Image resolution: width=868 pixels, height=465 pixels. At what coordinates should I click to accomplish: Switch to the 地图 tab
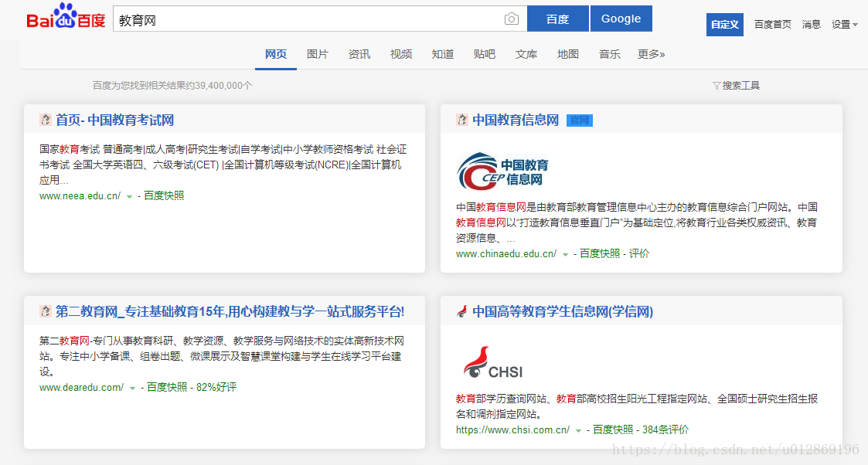tap(568, 54)
